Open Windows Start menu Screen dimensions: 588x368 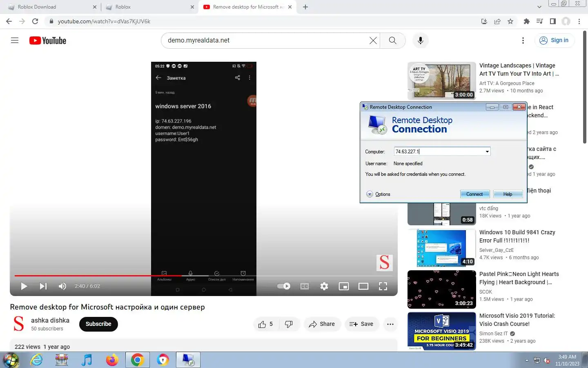[11, 360]
